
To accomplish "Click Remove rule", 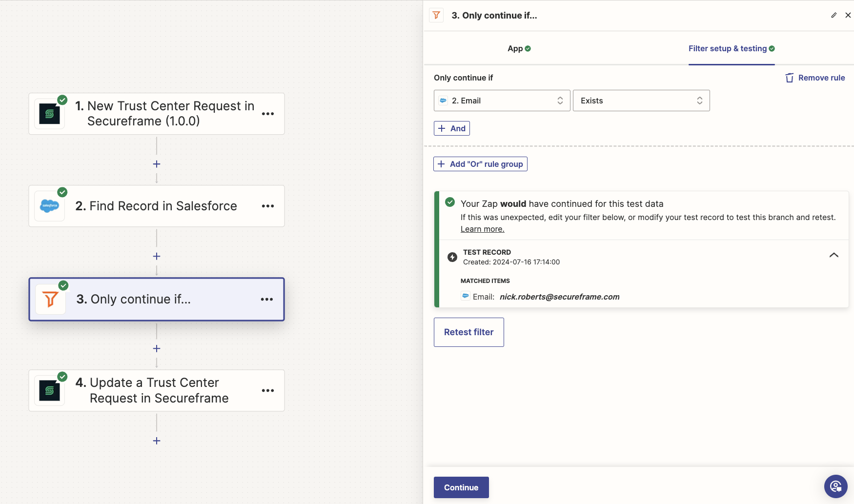I will [815, 78].
